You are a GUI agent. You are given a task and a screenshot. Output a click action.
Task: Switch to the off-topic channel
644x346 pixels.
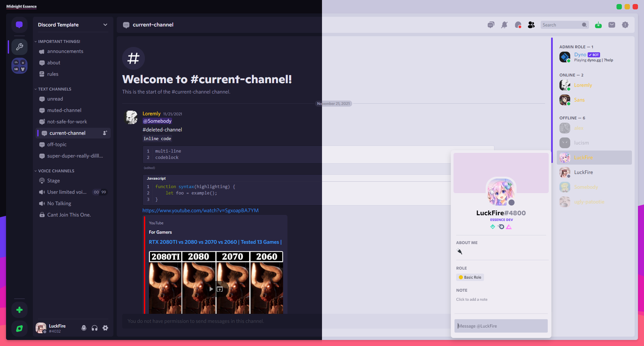click(57, 145)
